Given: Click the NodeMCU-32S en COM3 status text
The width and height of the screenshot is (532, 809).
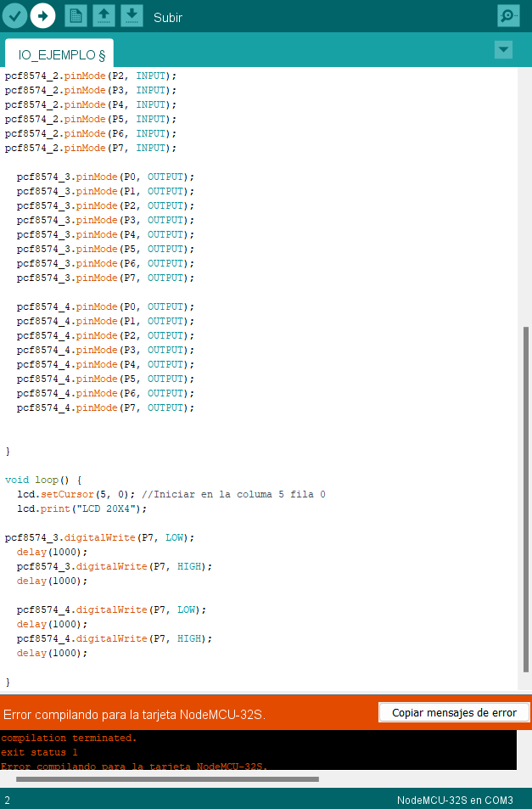Looking at the screenshot, I should pyautogui.click(x=455, y=800).
